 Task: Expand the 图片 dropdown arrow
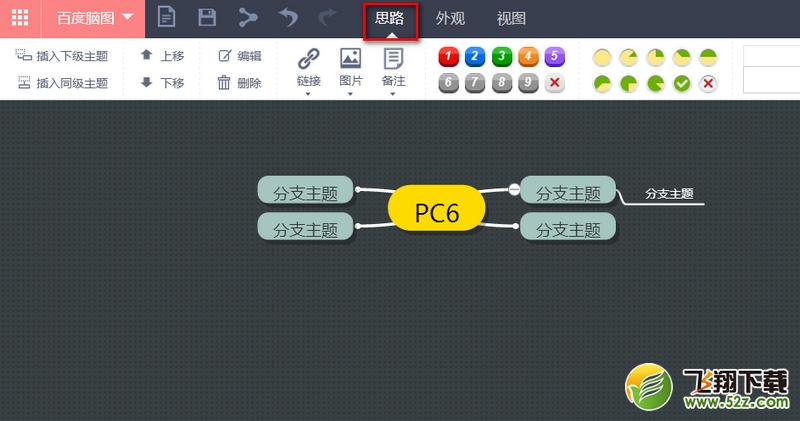click(351, 94)
